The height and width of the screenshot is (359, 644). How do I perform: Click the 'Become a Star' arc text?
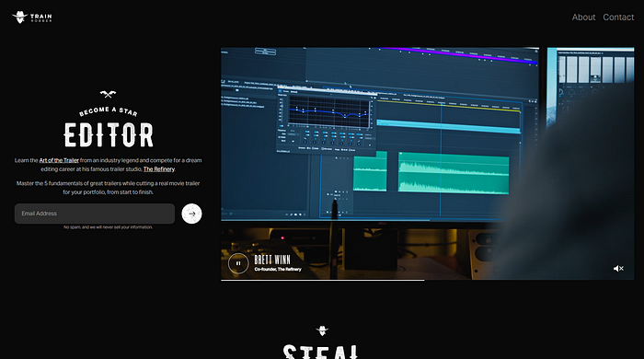pyautogui.click(x=108, y=110)
